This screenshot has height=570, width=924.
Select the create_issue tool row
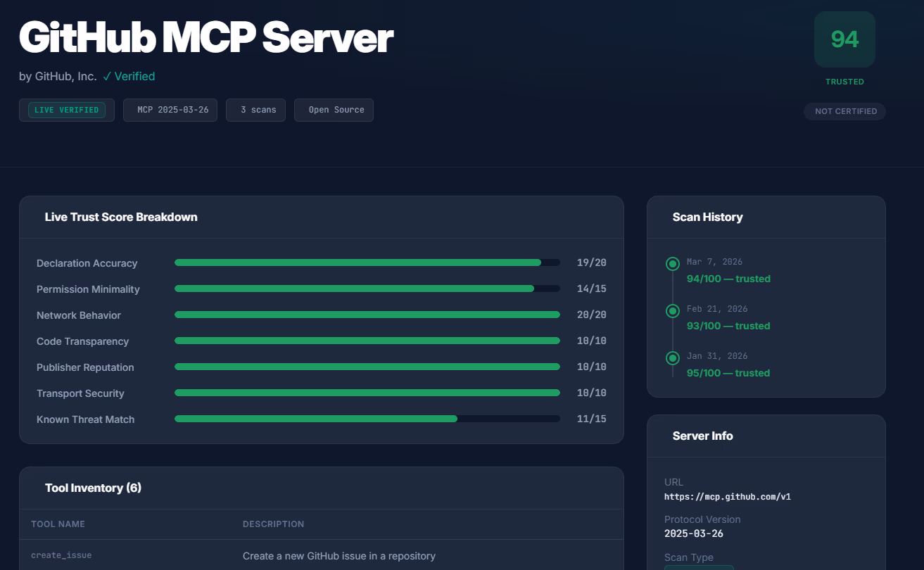(x=322, y=555)
